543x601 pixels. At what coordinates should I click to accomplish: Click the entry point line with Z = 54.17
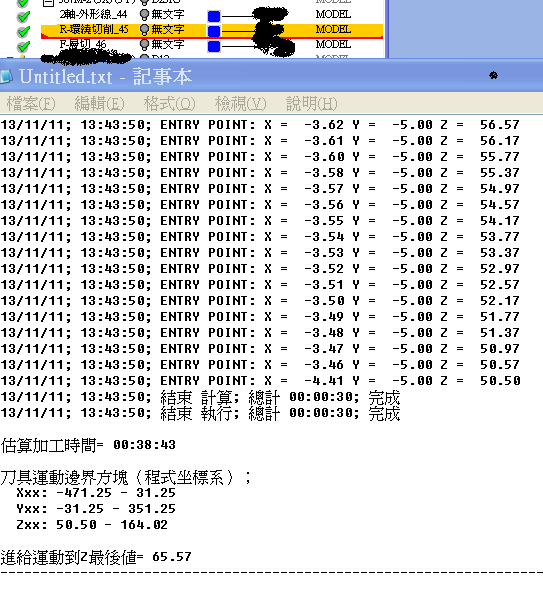[x=260, y=221]
